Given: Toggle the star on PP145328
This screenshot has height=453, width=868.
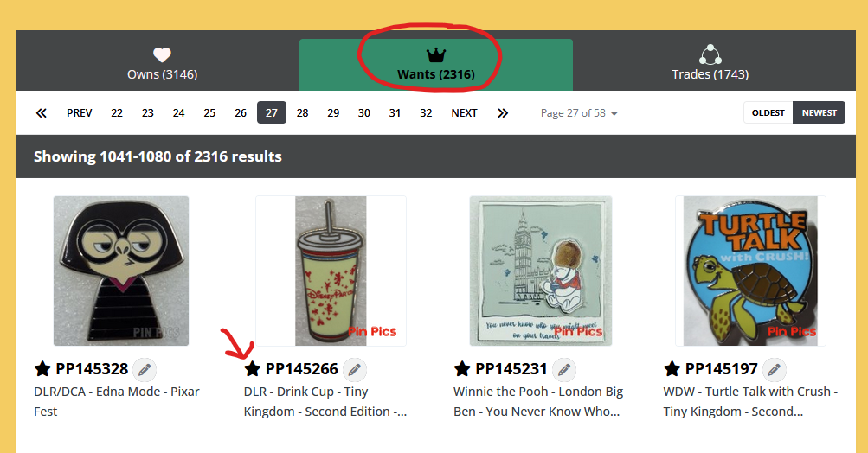Looking at the screenshot, I should 42,369.
